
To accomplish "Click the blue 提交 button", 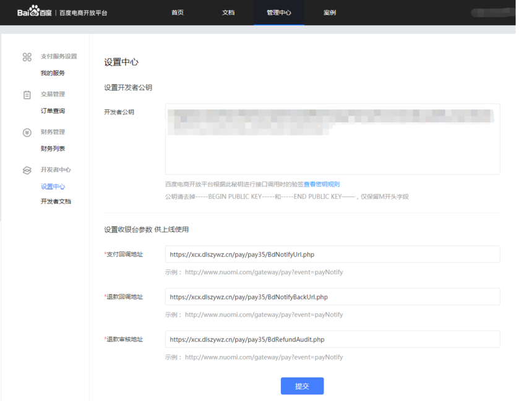I will point(302,386).
